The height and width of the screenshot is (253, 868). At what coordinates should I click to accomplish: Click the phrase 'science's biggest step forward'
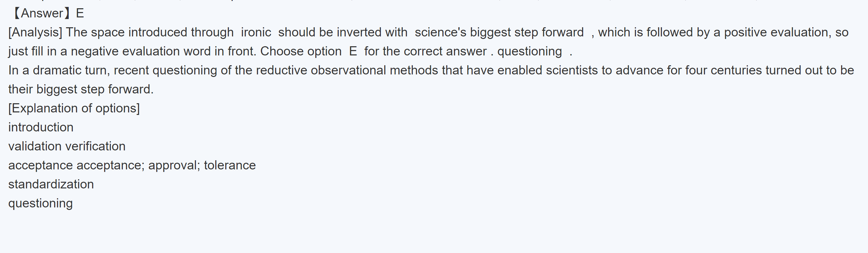499,32
